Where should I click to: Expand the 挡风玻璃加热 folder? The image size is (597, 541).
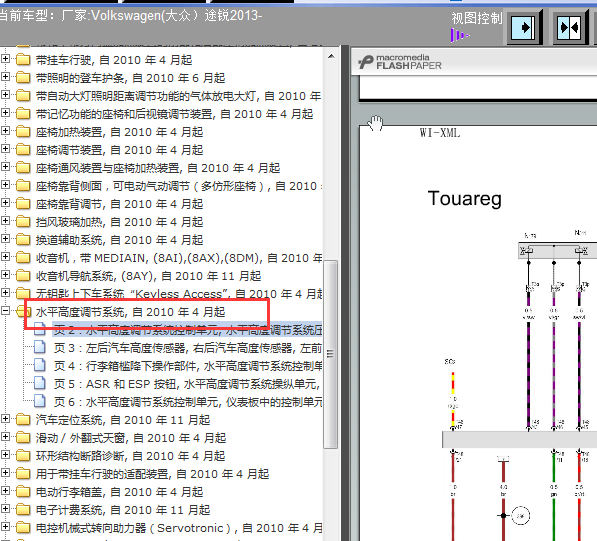(5, 220)
